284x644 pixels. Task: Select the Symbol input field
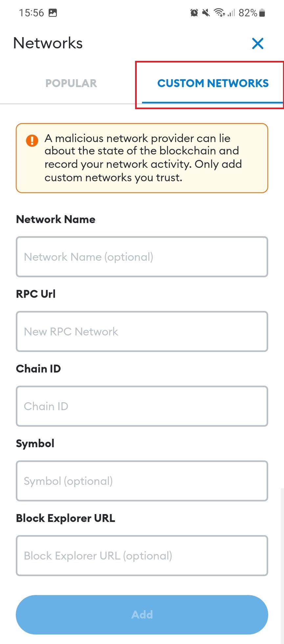pyautogui.click(x=142, y=481)
